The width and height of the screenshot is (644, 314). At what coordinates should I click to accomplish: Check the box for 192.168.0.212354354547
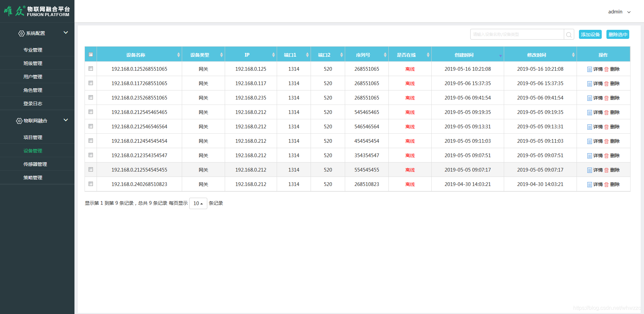91,155
